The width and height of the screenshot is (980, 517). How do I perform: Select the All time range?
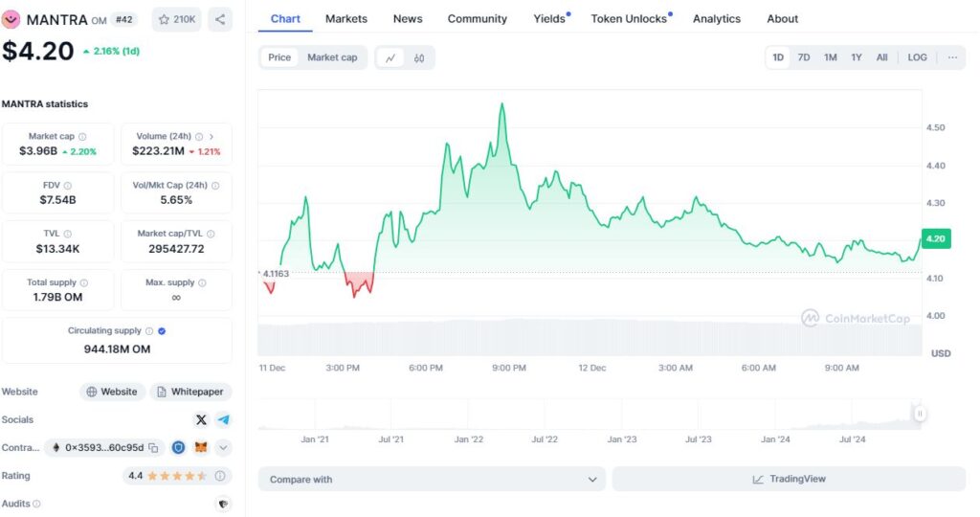point(881,57)
